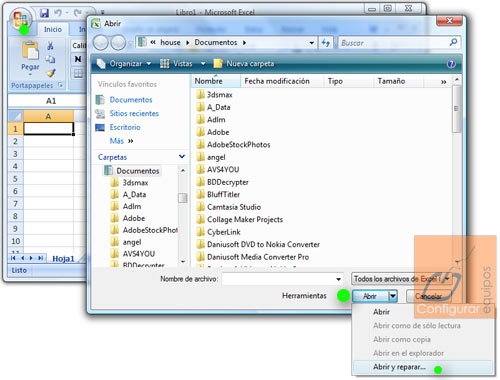Click the help icon in the dialog toolbar
The height and width of the screenshot is (380, 500).
451,64
